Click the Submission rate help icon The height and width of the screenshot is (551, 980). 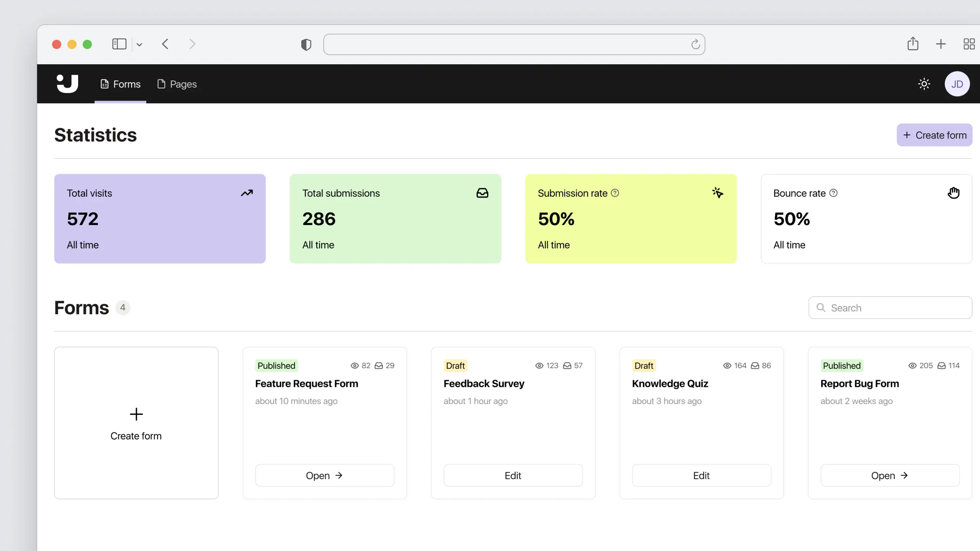615,193
